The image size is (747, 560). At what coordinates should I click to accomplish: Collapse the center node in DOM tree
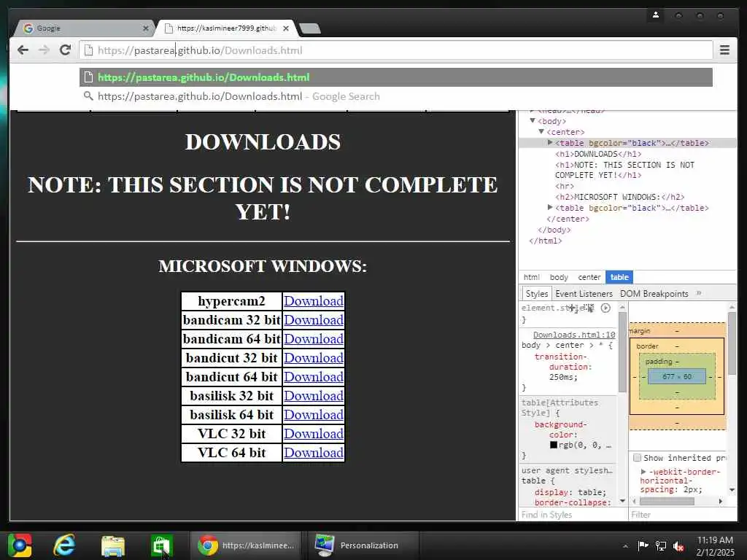tap(542, 132)
